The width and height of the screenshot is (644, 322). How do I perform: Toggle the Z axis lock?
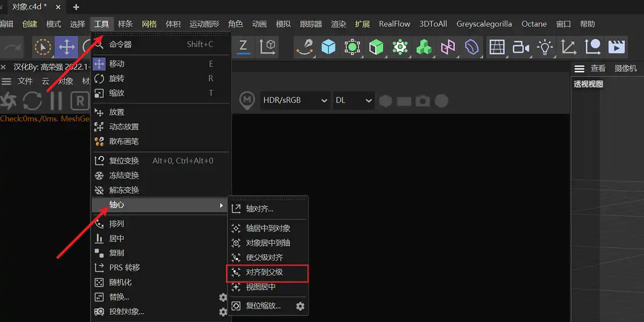point(243,47)
